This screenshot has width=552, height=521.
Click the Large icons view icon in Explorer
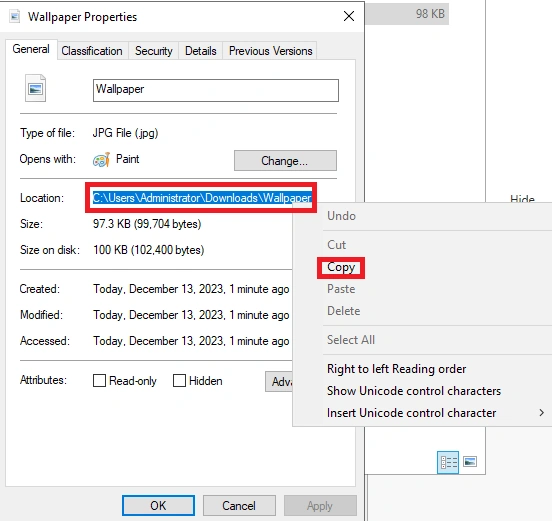click(470, 462)
